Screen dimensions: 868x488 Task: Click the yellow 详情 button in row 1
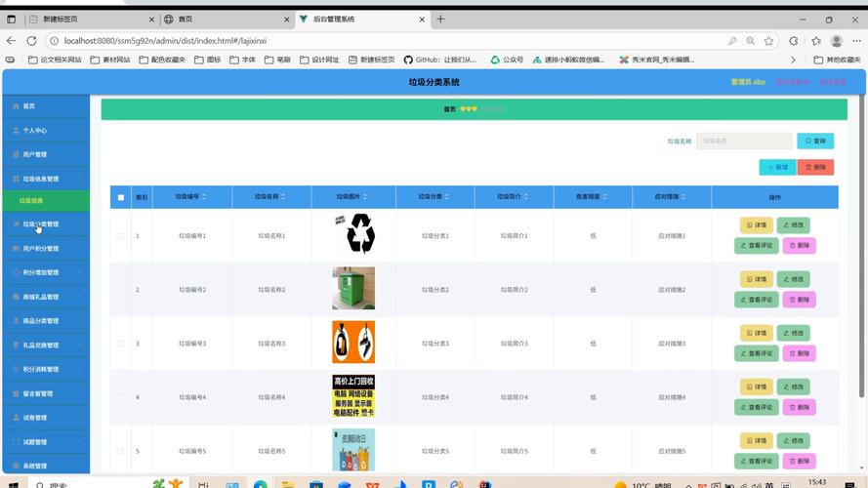tap(756, 225)
